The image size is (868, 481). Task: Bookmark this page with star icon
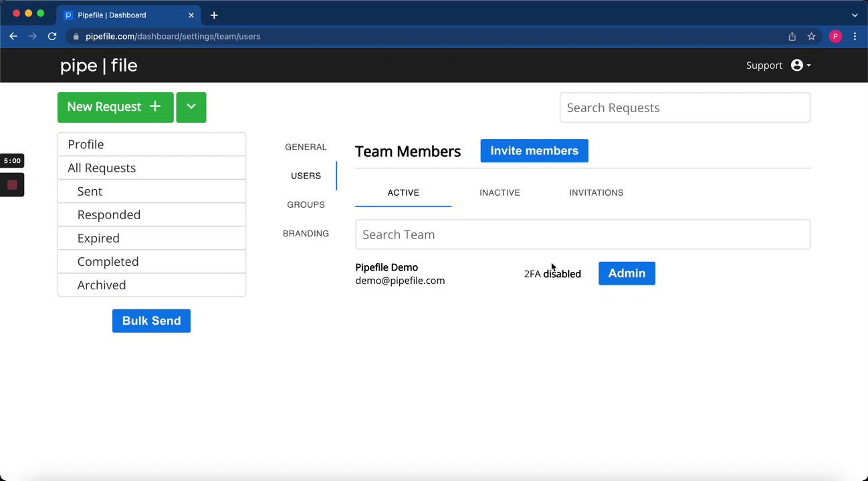[x=811, y=36]
